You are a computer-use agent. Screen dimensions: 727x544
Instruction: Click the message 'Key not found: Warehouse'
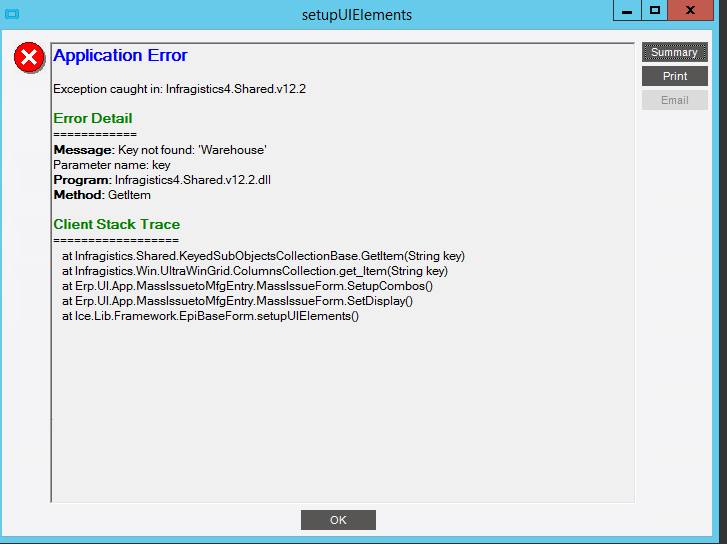[x=160, y=150]
